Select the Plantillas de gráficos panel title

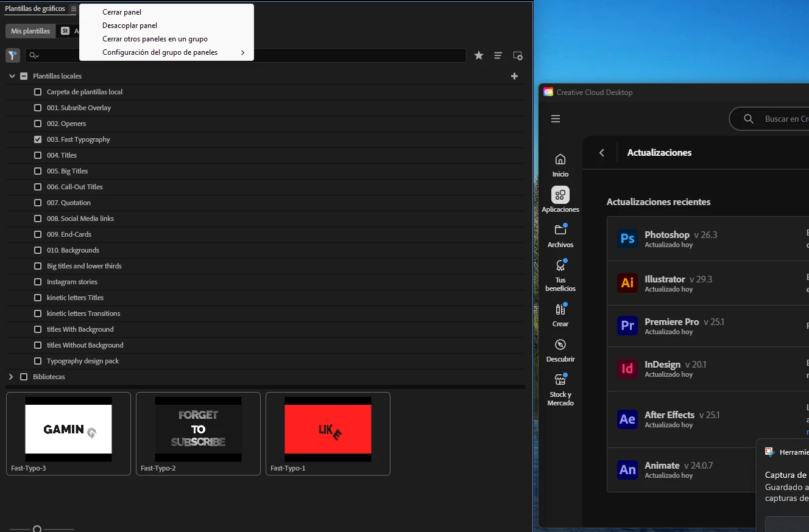(x=35, y=9)
